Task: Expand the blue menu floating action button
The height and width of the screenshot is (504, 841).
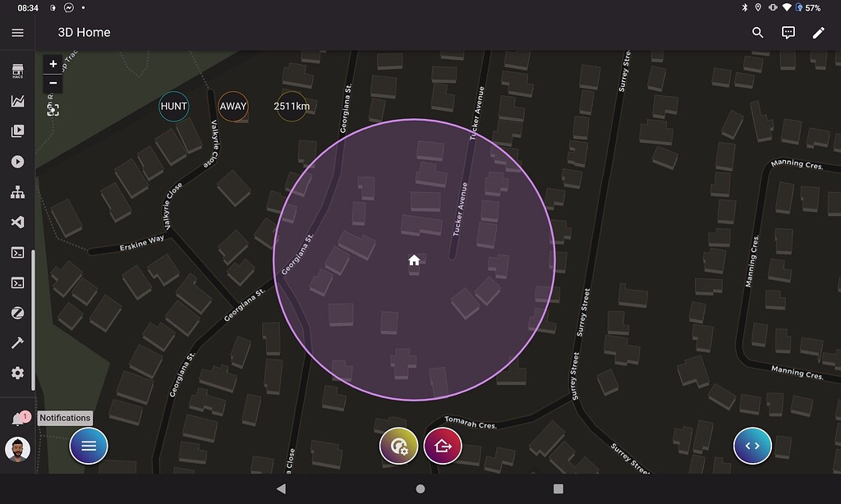Action: 88,446
